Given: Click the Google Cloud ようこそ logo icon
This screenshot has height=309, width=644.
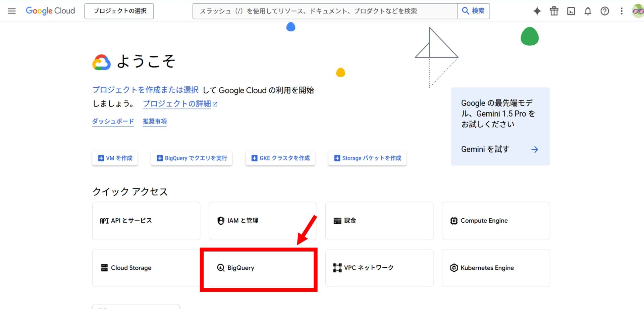Looking at the screenshot, I should tap(101, 62).
